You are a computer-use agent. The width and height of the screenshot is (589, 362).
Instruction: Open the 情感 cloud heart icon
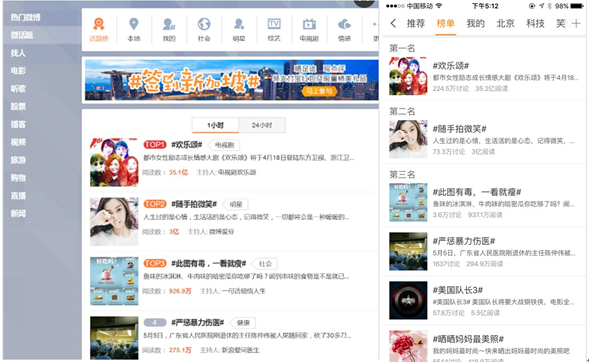(344, 24)
